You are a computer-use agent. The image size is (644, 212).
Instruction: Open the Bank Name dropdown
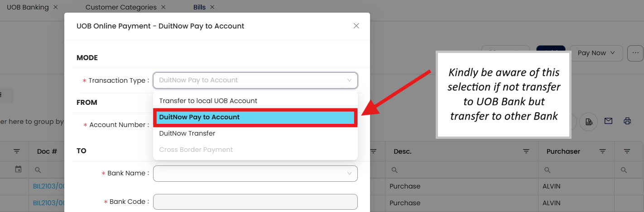click(255, 173)
